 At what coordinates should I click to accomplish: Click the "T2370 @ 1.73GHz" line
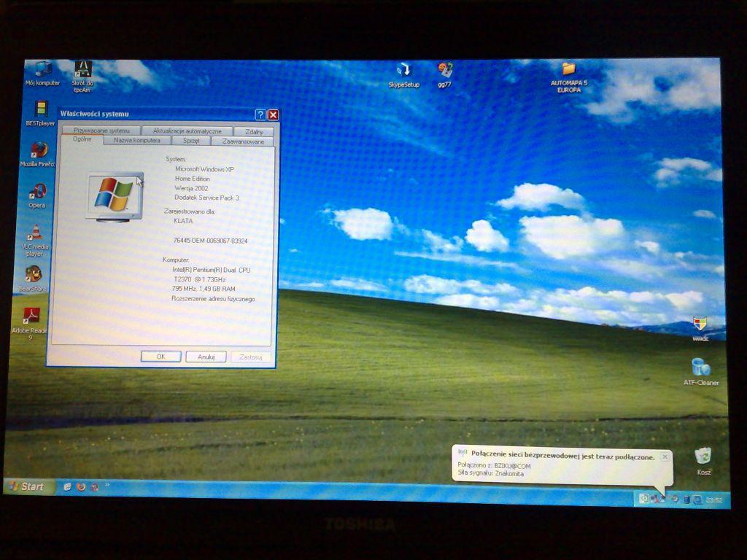[x=200, y=279]
